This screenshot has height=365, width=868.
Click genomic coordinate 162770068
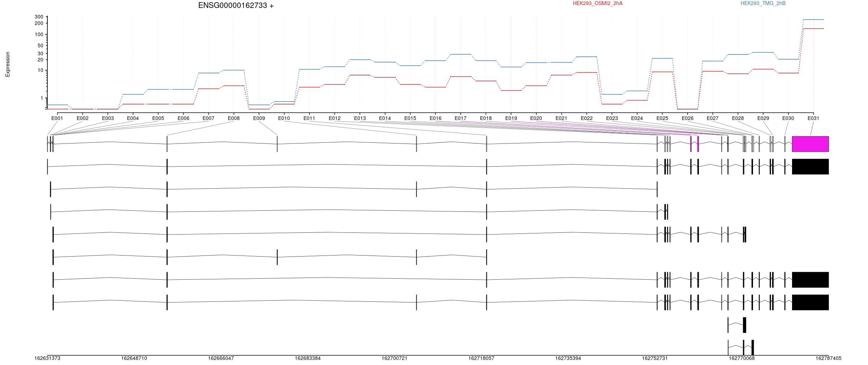click(x=742, y=358)
